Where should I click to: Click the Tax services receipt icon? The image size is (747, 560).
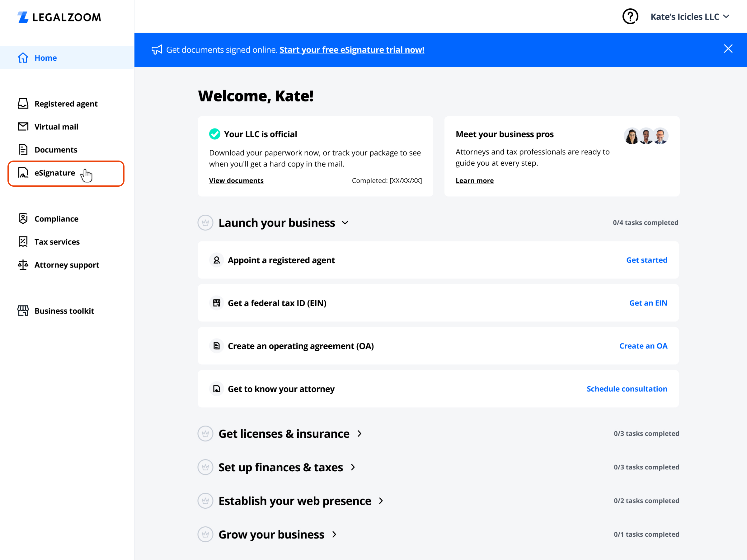pos(23,242)
